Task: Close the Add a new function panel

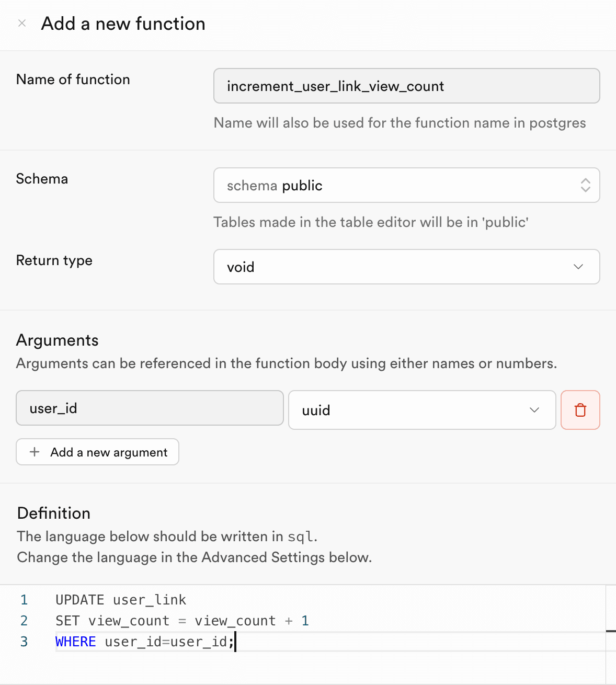Action: coord(22,23)
